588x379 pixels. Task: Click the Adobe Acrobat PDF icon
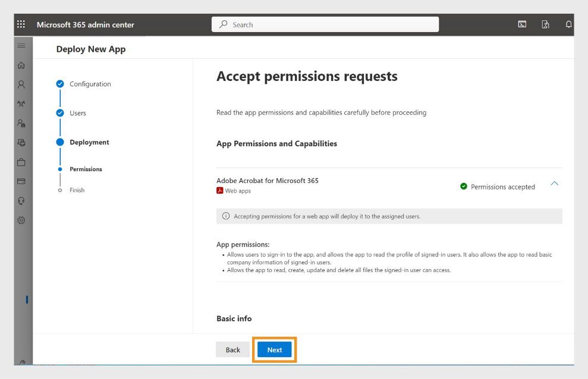(219, 190)
